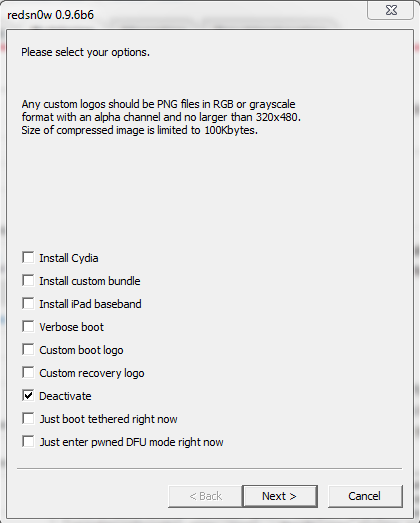Click the 'Custom recovery logo' label text
Viewport: 420px width, 523px height.
(92, 374)
